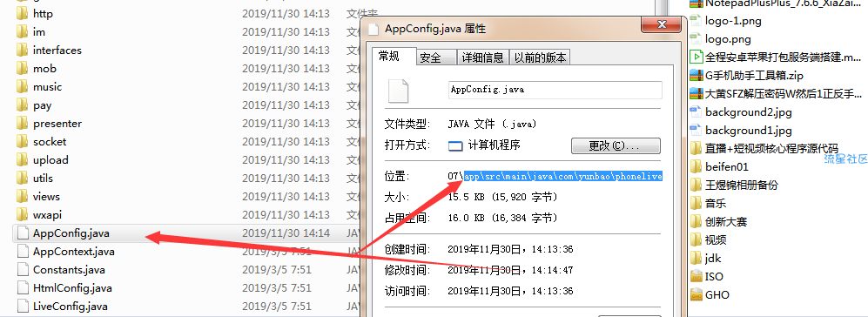Screen dimensions: 868x317
Task: Click the views folder icon
Action: [x=22, y=196]
